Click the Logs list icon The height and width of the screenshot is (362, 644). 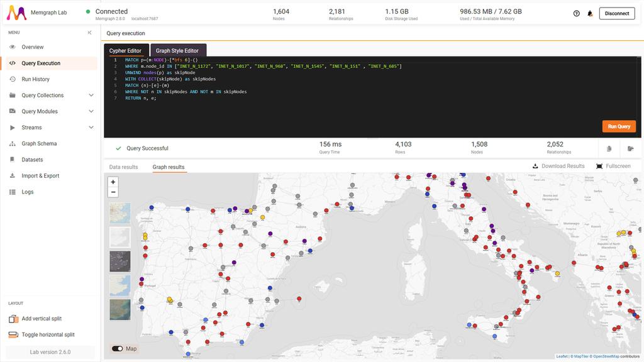click(13, 192)
